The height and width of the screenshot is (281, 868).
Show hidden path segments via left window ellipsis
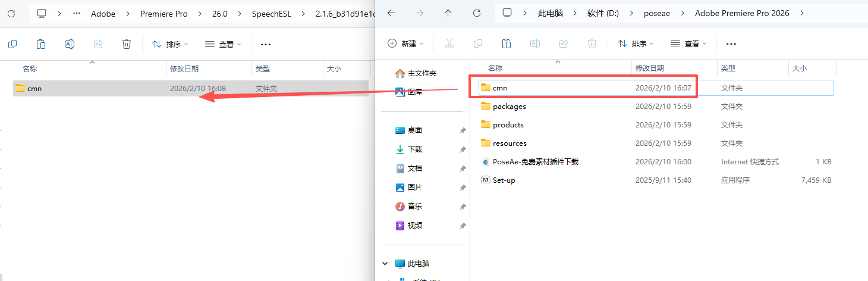tap(76, 13)
